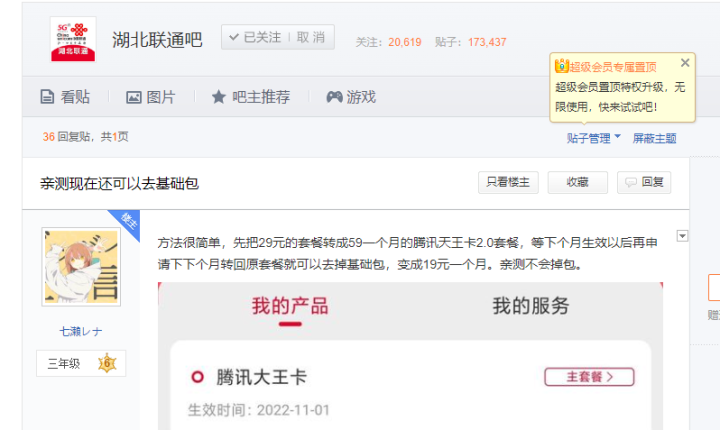Click the 只看楼主 button
Image resolution: width=720 pixels, height=430 pixels.
[508, 182]
